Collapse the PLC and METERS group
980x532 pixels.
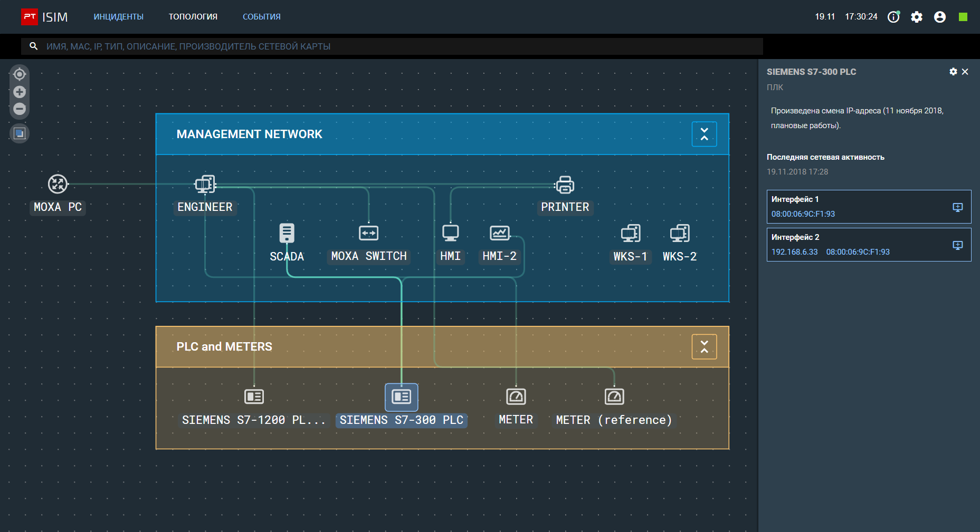click(705, 346)
